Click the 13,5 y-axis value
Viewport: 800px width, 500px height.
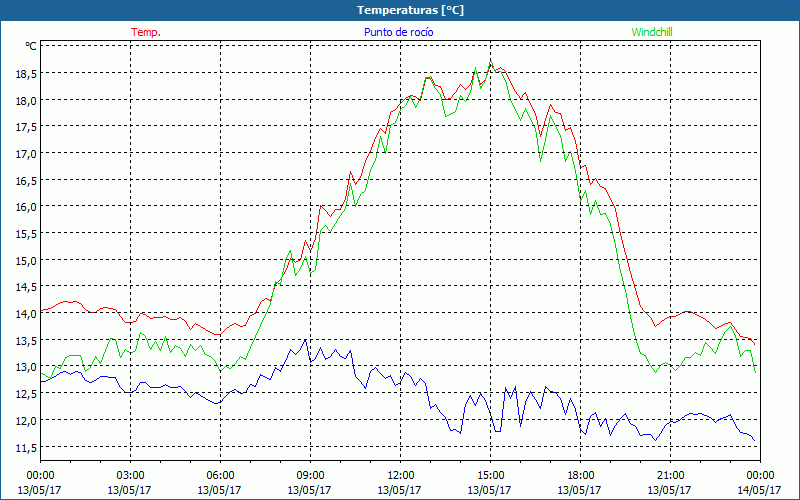(x=27, y=340)
